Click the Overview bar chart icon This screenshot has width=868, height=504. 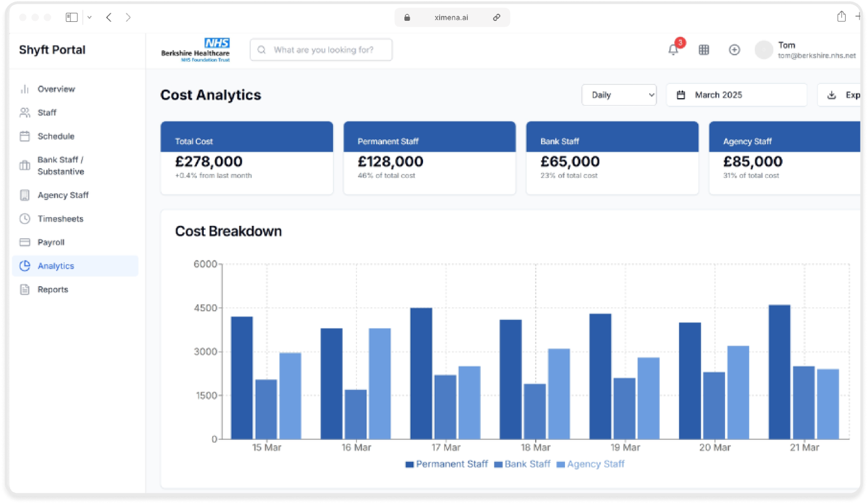click(x=25, y=89)
